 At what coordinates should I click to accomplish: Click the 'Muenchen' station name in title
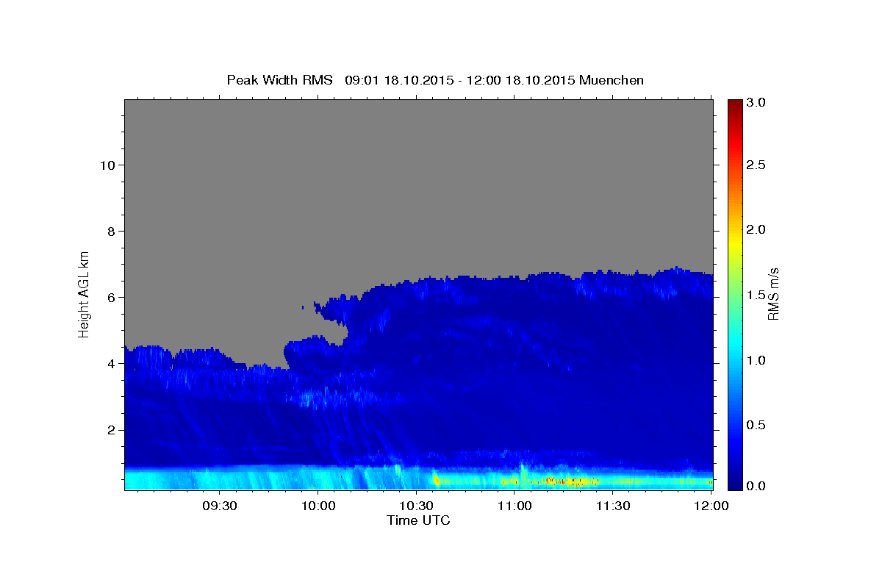tap(612, 80)
